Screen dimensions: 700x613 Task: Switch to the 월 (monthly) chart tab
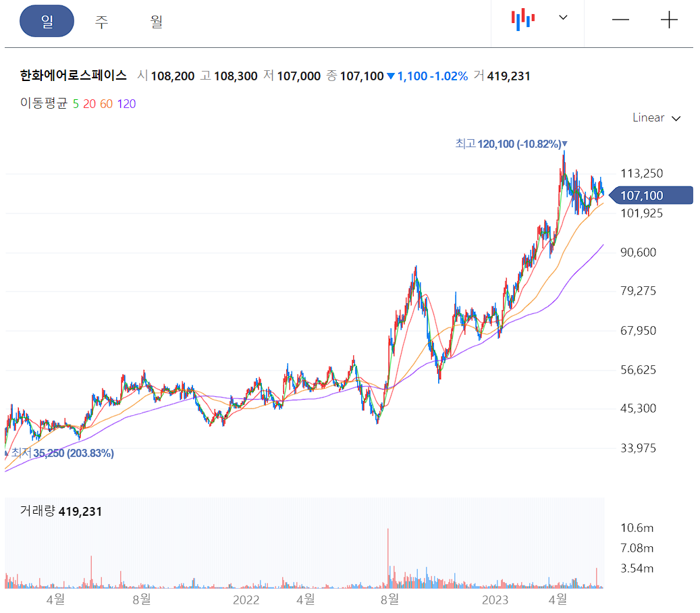(x=156, y=22)
